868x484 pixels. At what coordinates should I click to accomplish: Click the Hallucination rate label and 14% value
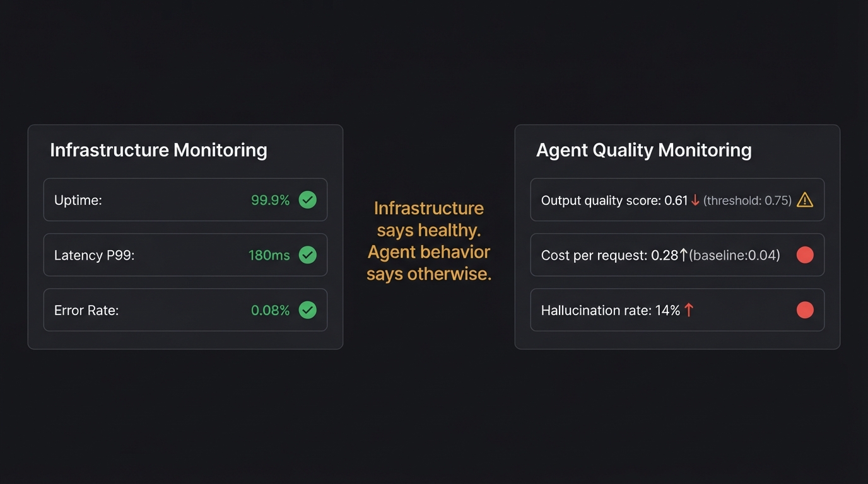pyautogui.click(x=611, y=310)
